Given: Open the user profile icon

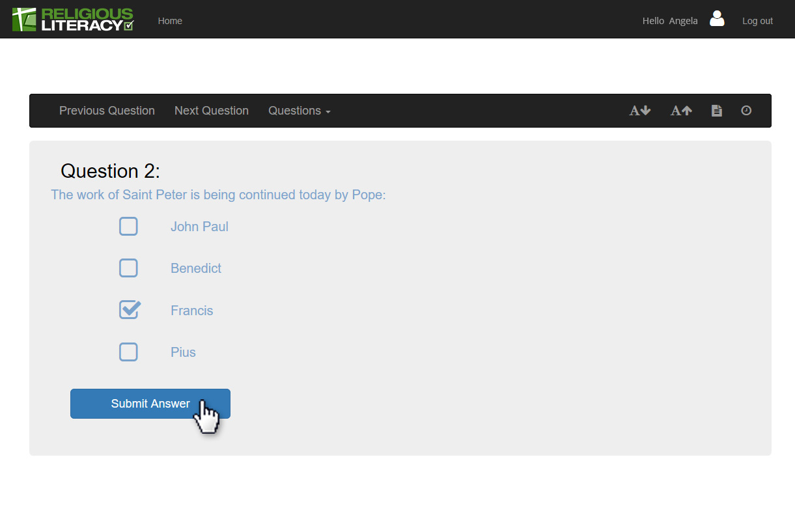Looking at the screenshot, I should coord(717,19).
